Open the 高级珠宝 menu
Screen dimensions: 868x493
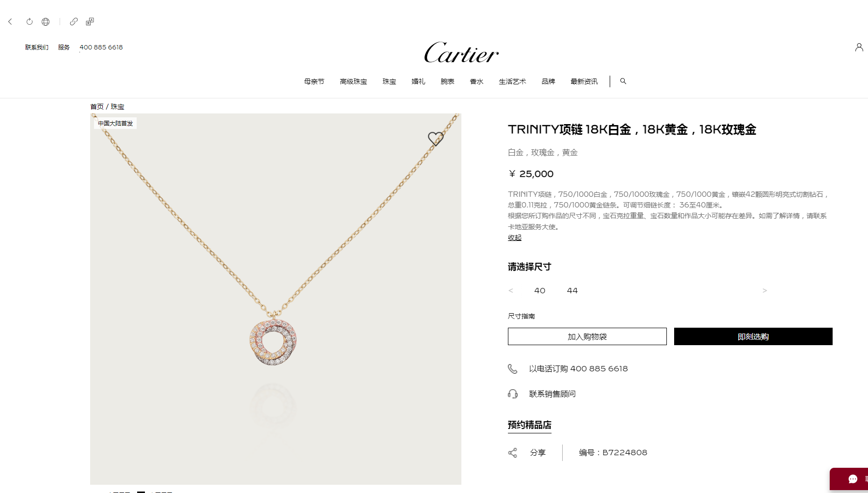point(353,81)
